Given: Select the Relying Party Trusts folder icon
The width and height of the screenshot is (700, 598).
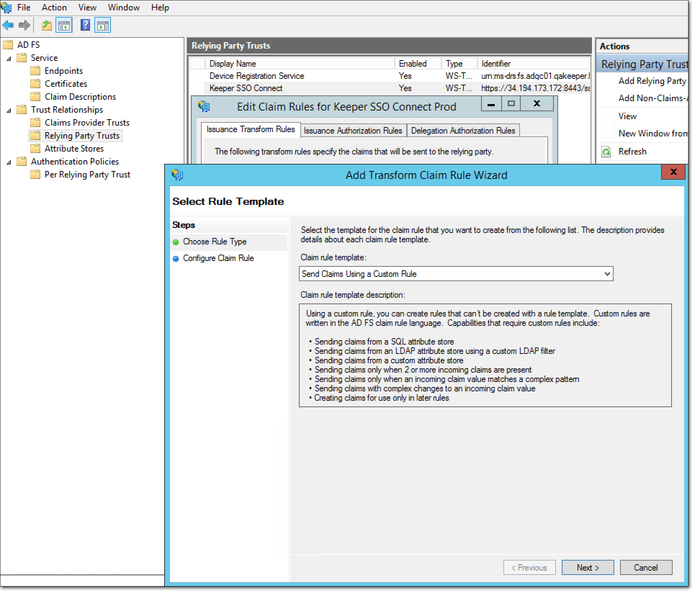Looking at the screenshot, I should (35, 136).
